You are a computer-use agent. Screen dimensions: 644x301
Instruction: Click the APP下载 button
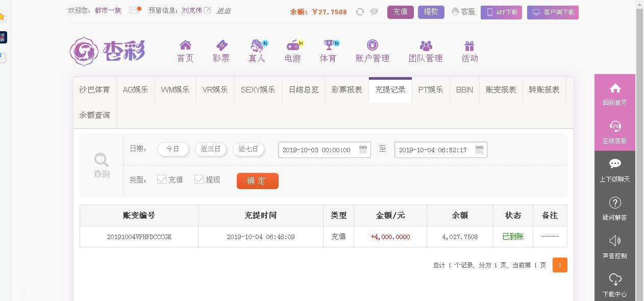click(501, 12)
